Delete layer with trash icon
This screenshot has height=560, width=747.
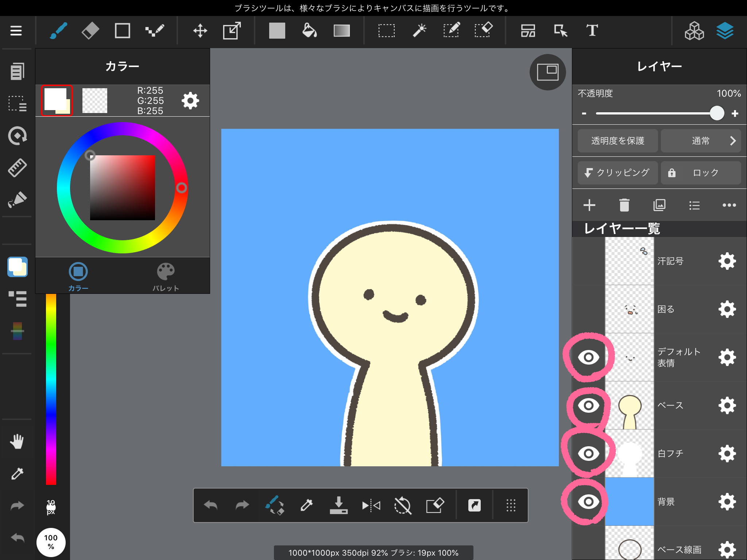tap(624, 205)
